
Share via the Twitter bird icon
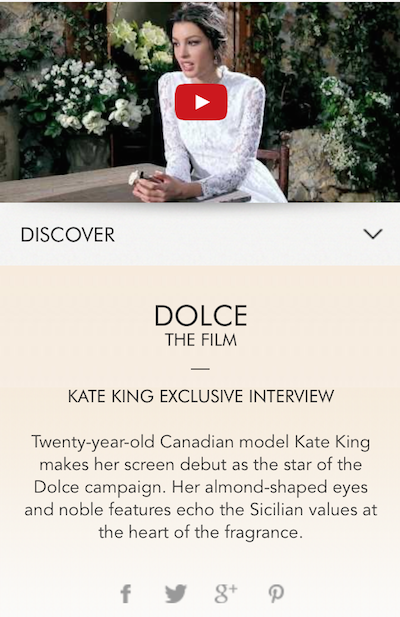coord(175,593)
